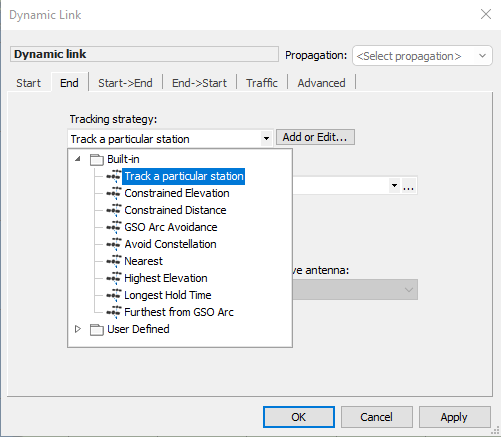The height and width of the screenshot is (437, 501).
Task: Close the Dynamic Link dialog
Action: [486, 14]
